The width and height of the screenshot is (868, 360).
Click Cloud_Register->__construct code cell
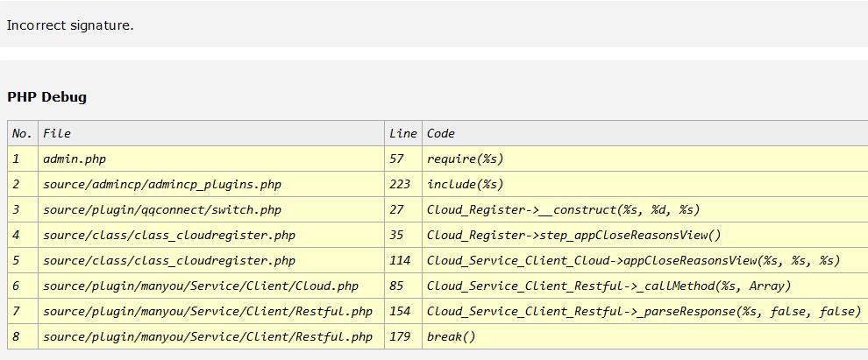pos(563,209)
